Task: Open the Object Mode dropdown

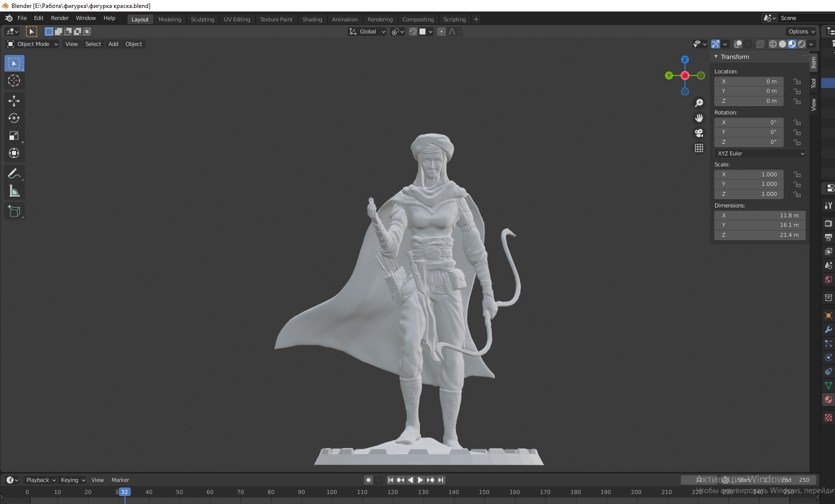Action: [33, 44]
